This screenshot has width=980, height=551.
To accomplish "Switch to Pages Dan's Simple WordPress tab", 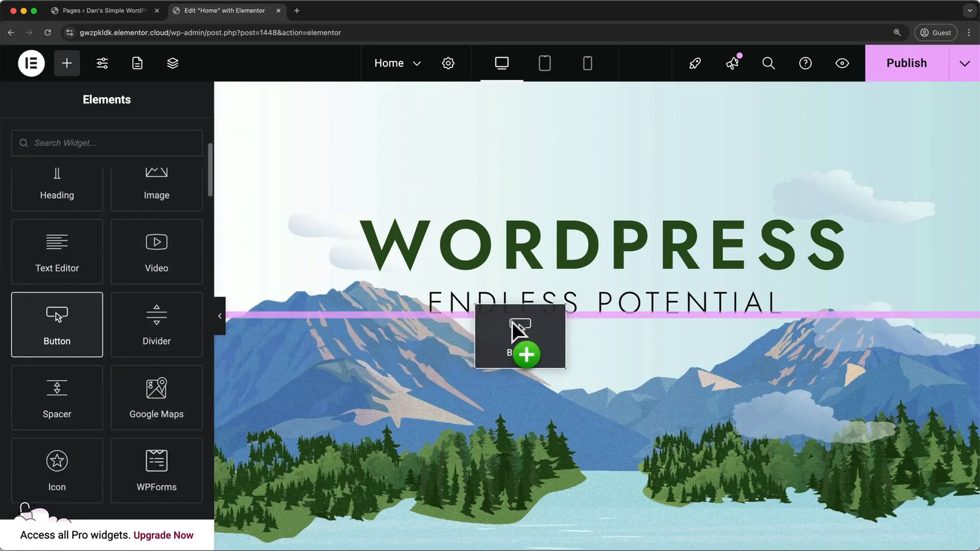I will coord(105,10).
